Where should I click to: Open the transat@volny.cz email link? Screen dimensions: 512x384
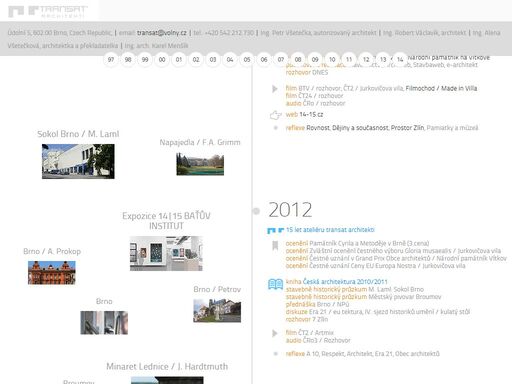click(x=162, y=33)
